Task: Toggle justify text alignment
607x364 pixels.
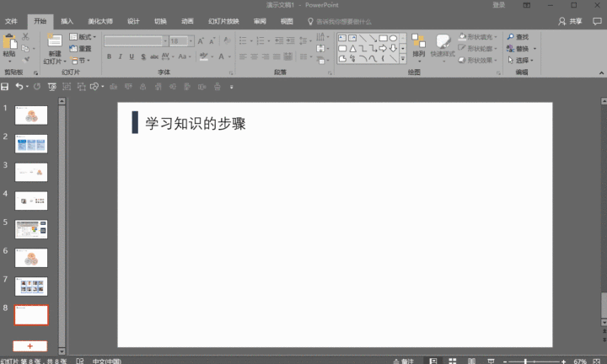Action: pyautogui.click(x=277, y=56)
